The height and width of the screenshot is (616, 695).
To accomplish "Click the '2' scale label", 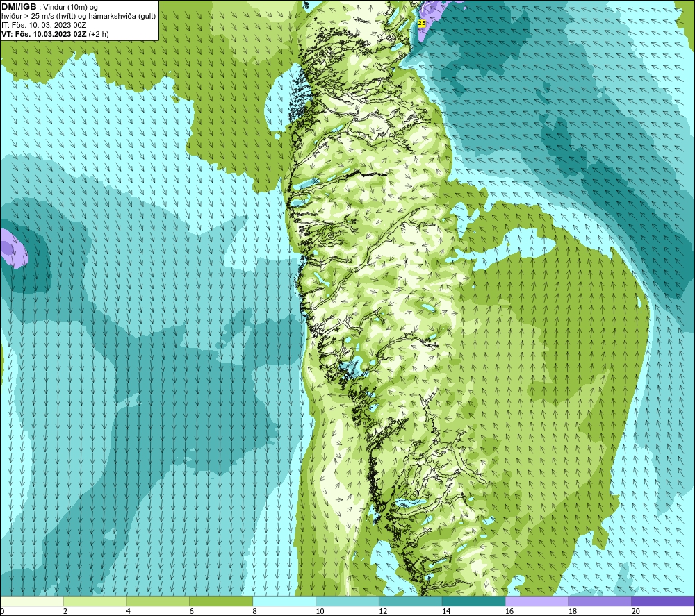I will (65, 612).
